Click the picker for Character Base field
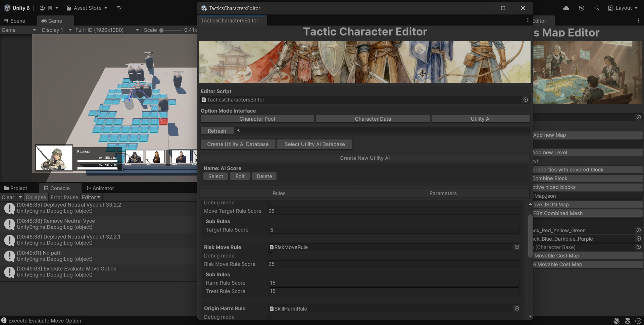The height and width of the screenshot is (325, 644). [x=639, y=247]
